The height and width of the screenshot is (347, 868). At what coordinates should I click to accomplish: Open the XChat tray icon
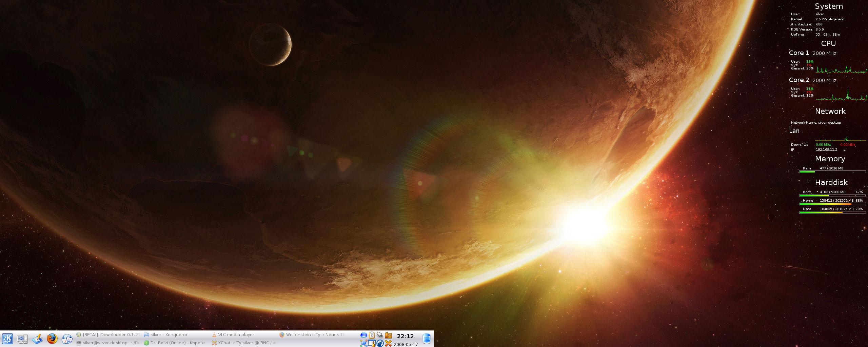(x=388, y=343)
